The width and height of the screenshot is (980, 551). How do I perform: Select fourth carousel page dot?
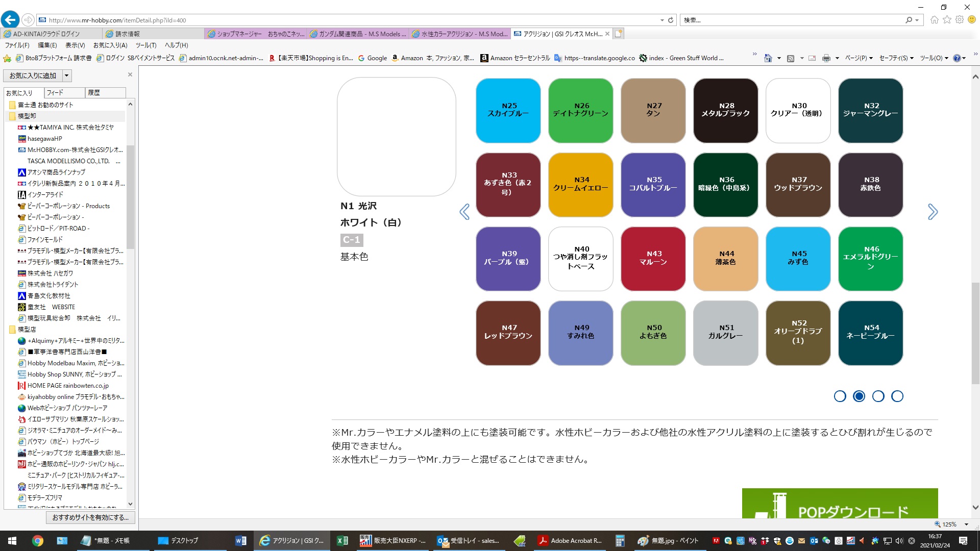coord(897,396)
